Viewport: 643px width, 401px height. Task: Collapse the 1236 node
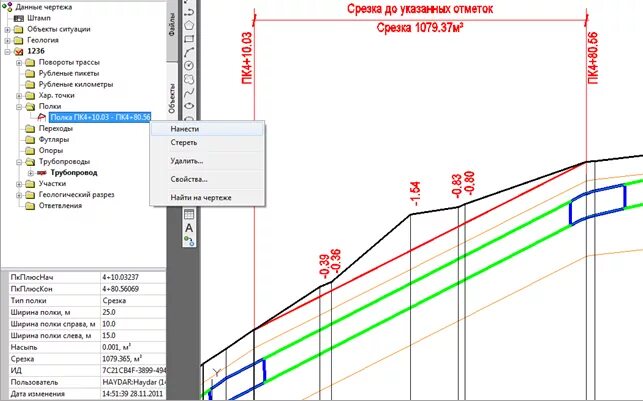click(x=7, y=52)
